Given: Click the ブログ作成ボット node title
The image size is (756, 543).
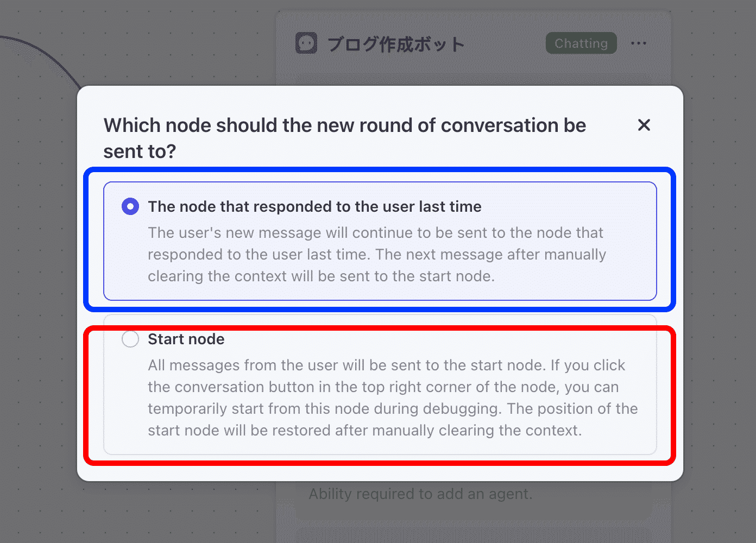Looking at the screenshot, I should (396, 44).
